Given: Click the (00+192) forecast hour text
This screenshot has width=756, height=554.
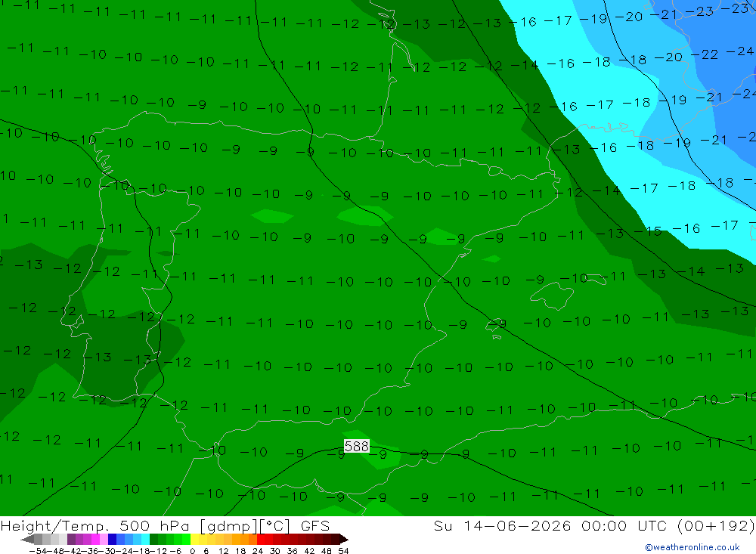Looking at the screenshot, I should click(x=716, y=525).
